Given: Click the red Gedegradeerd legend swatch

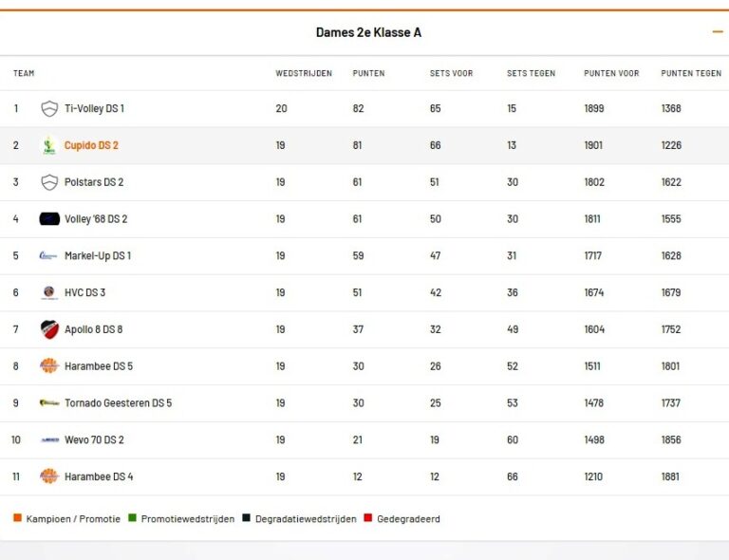Looking at the screenshot, I should pyautogui.click(x=368, y=518).
